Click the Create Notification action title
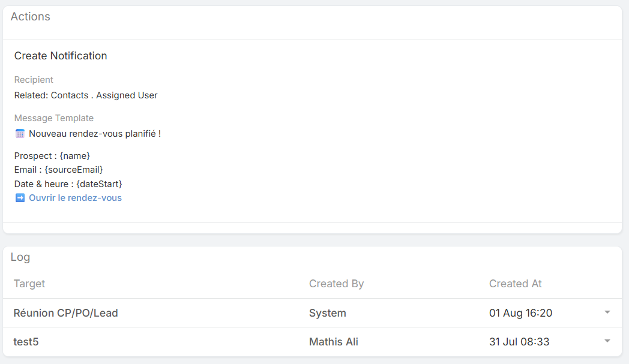629x364 pixels. (61, 56)
